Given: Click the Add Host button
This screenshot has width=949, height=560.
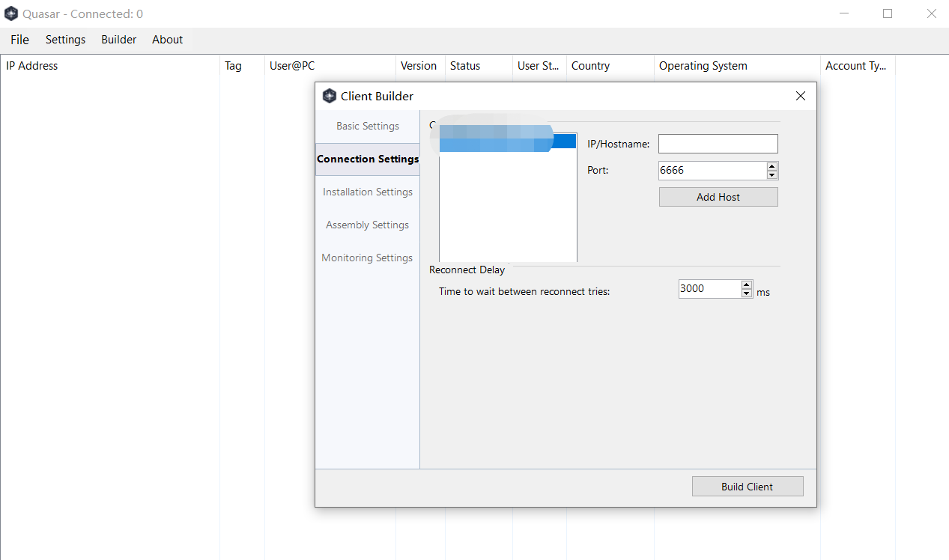Looking at the screenshot, I should 718,197.
